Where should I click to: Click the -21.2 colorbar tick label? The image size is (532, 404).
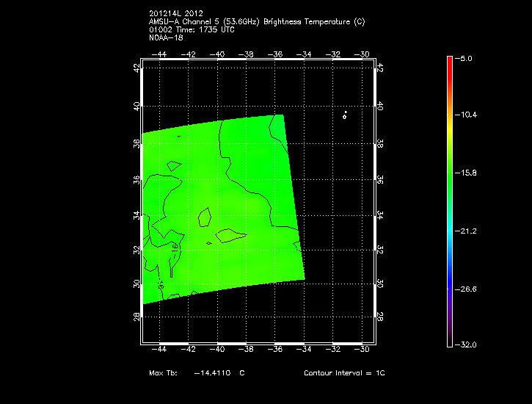pos(470,231)
